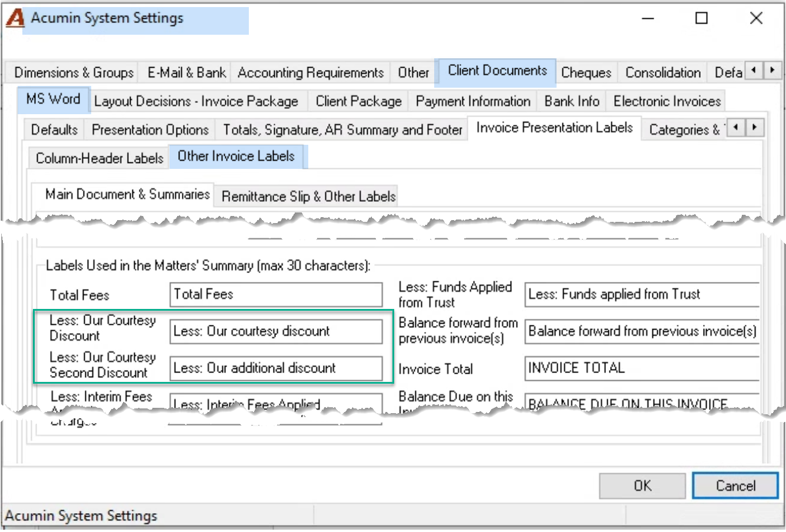Open Electronic Invoices tab
Screen dimensions: 786x532
(667, 101)
